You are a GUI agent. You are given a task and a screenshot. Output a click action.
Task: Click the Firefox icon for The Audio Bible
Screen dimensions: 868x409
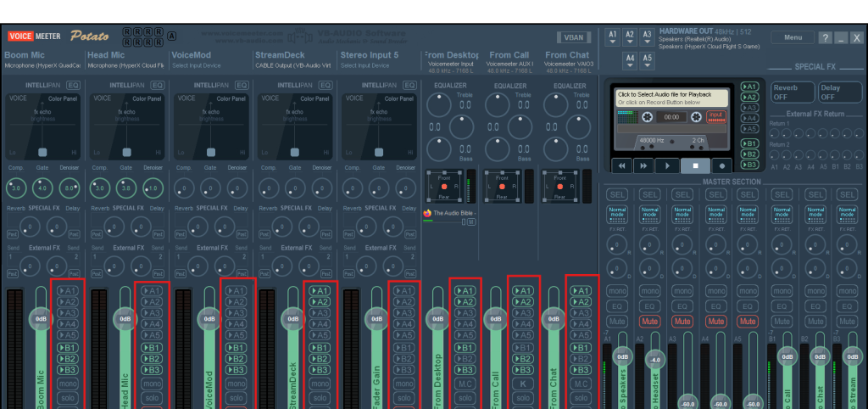pyautogui.click(x=427, y=213)
